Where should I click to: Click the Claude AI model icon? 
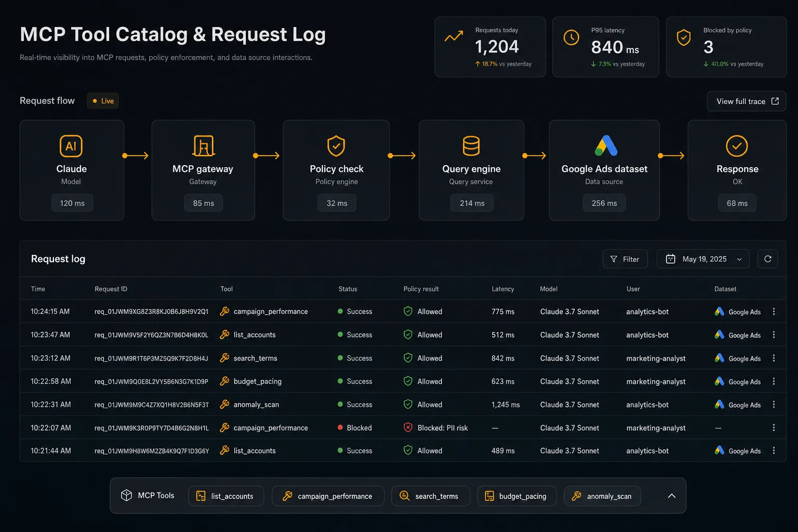click(x=71, y=146)
